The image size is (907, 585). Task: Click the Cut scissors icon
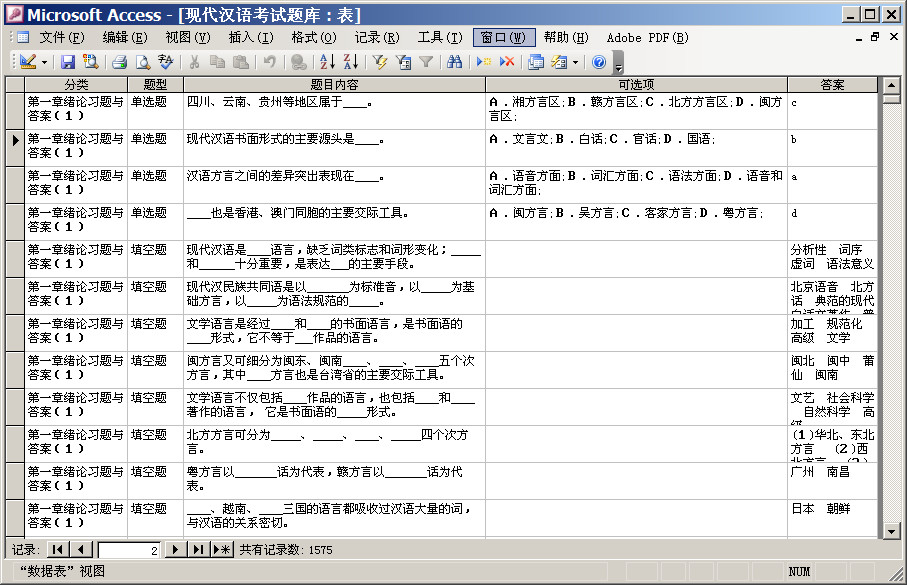(x=194, y=61)
